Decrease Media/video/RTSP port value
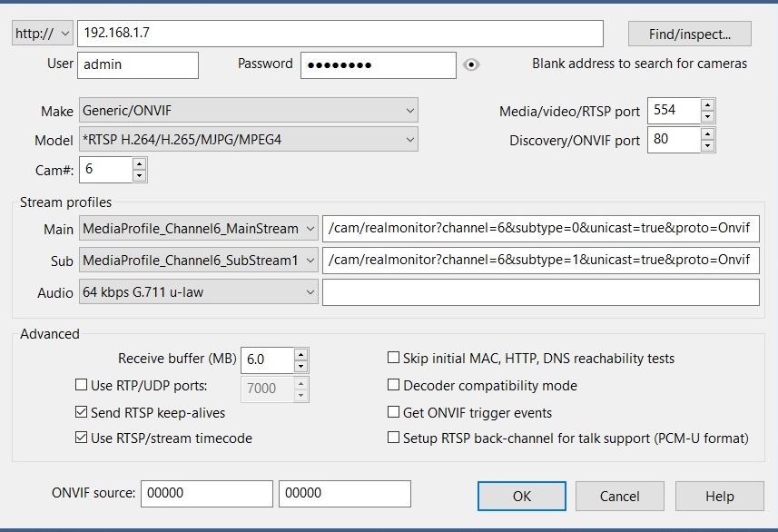This screenshot has width=778, height=532. coord(707,116)
